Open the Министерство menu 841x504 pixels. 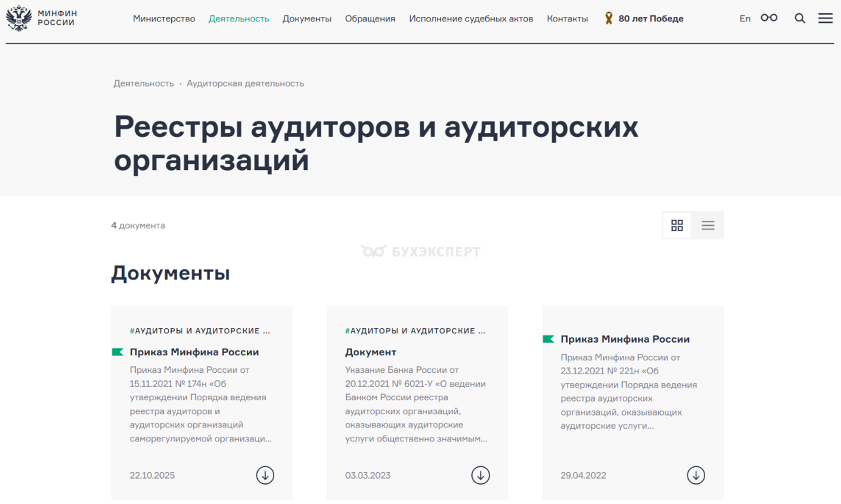[x=164, y=19]
